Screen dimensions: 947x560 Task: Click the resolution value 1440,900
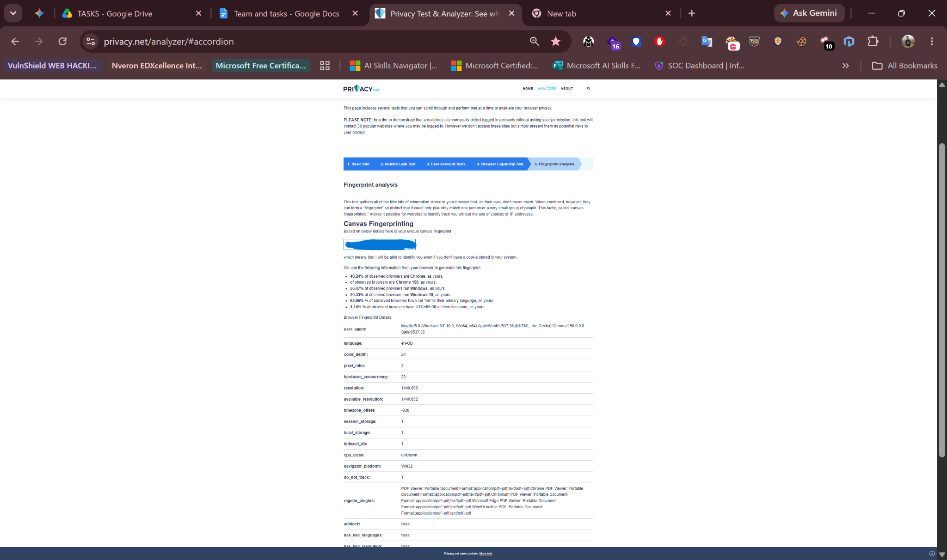409,388
